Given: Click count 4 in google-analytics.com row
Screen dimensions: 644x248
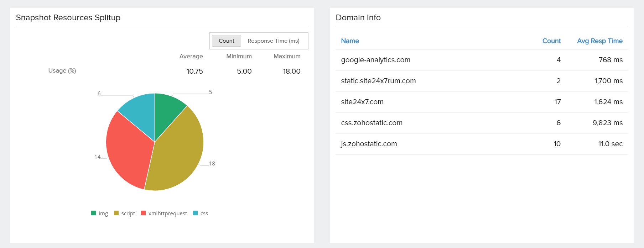Looking at the screenshot, I should point(559,60).
